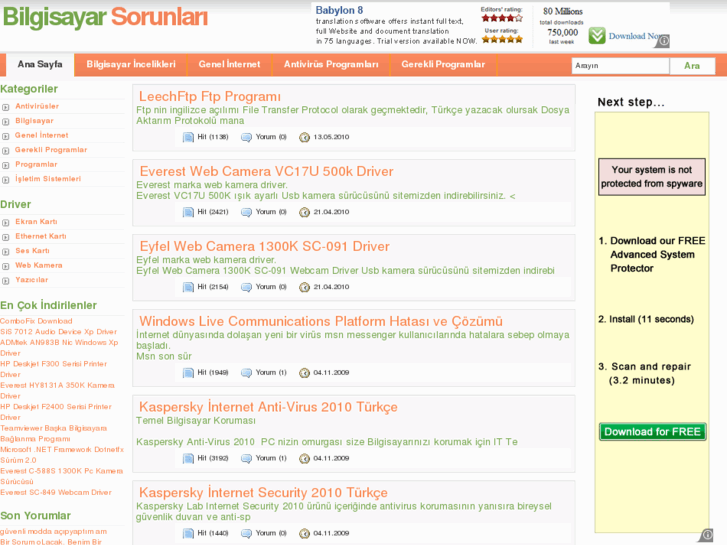
Task: Click the hit icon under Kaspersky Anti-Virus 2010 post
Action: (x=188, y=458)
